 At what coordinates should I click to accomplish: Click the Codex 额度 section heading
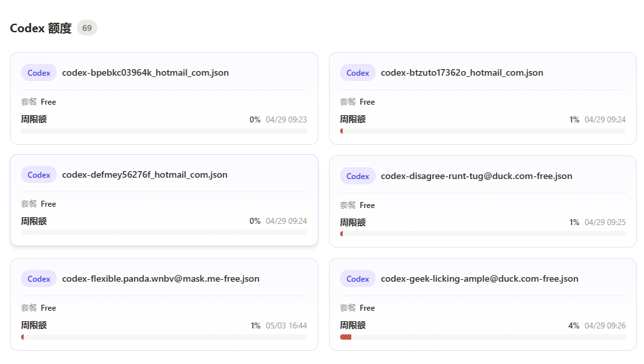point(41,28)
